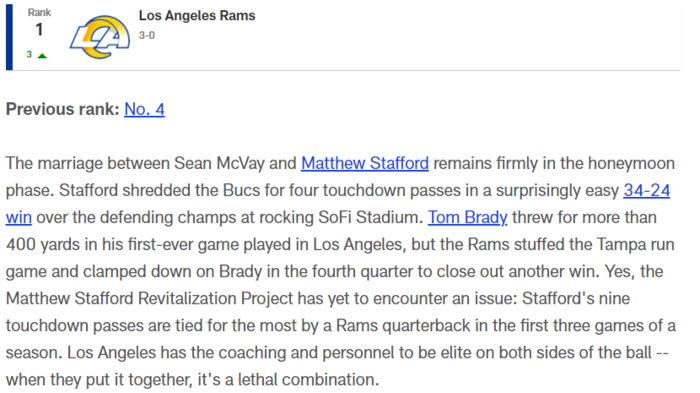Click the Los Angeles Rams team heading
The height and width of the screenshot is (393, 700).
click(x=197, y=16)
